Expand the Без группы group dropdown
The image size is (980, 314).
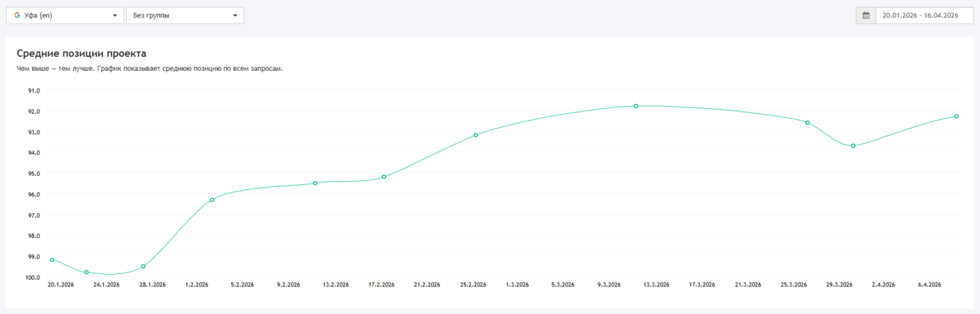point(185,15)
